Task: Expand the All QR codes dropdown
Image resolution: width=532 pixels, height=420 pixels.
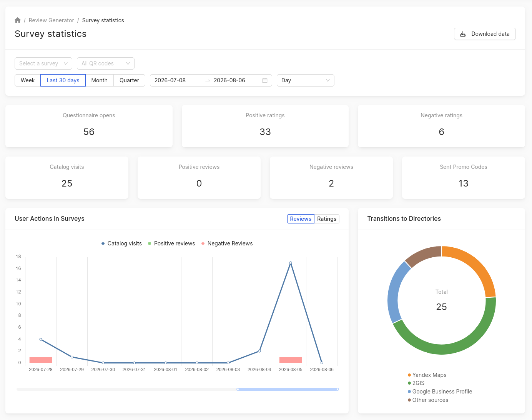Action: click(106, 63)
